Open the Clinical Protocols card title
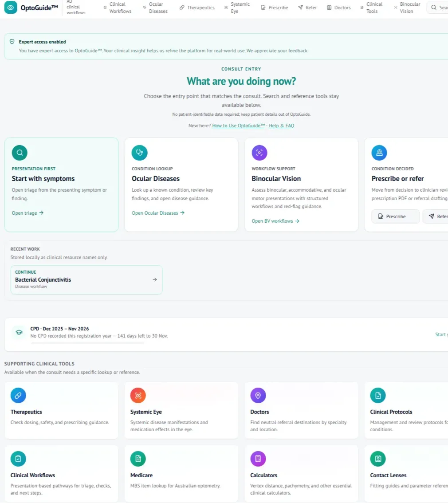This screenshot has width=448, height=503. point(391,412)
